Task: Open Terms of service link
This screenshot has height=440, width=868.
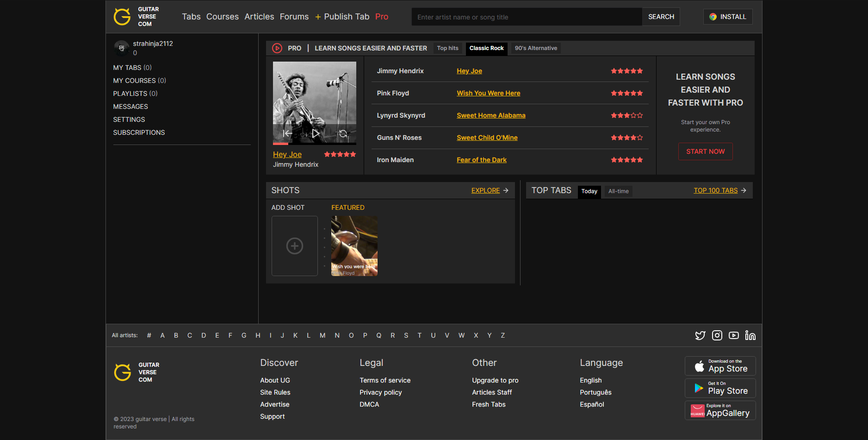Action: click(x=385, y=380)
